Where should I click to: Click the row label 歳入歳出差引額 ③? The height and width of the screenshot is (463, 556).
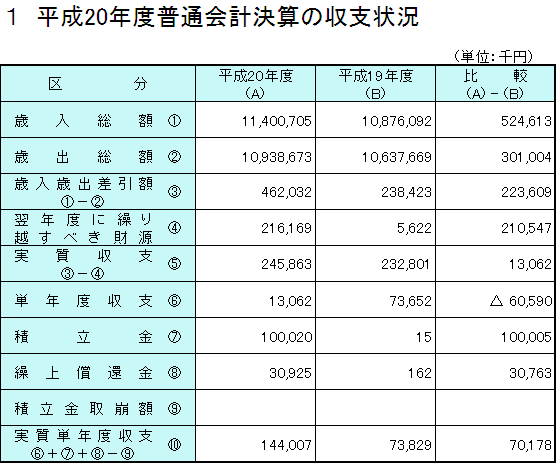click(x=98, y=192)
